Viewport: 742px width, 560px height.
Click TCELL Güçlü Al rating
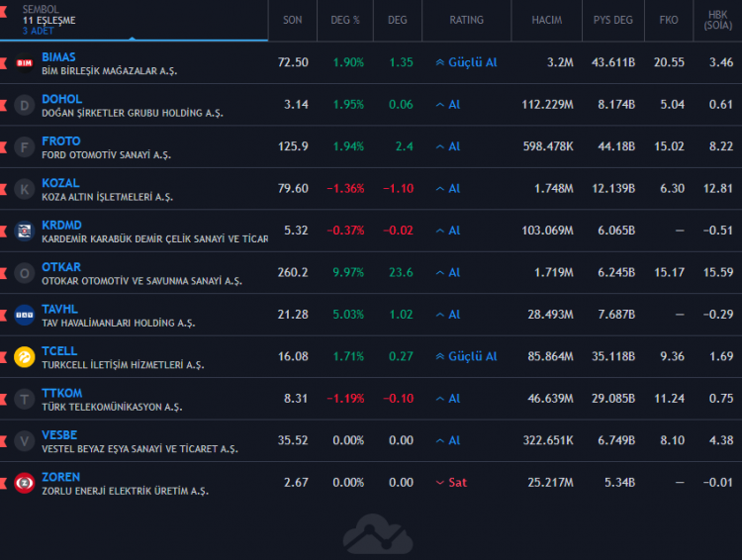[x=466, y=356]
